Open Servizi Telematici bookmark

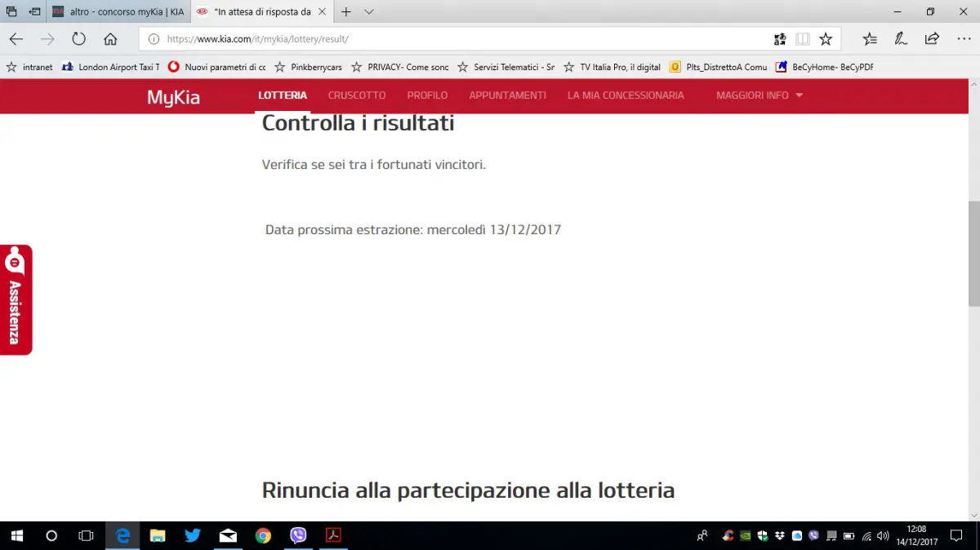coord(506,67)
